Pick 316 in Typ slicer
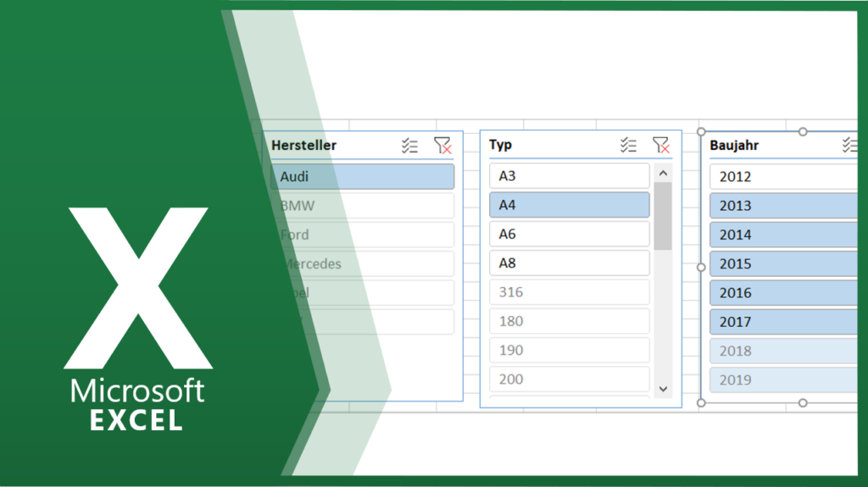The height and width of the screenshot is (487, 868). [x=569, y=292]
